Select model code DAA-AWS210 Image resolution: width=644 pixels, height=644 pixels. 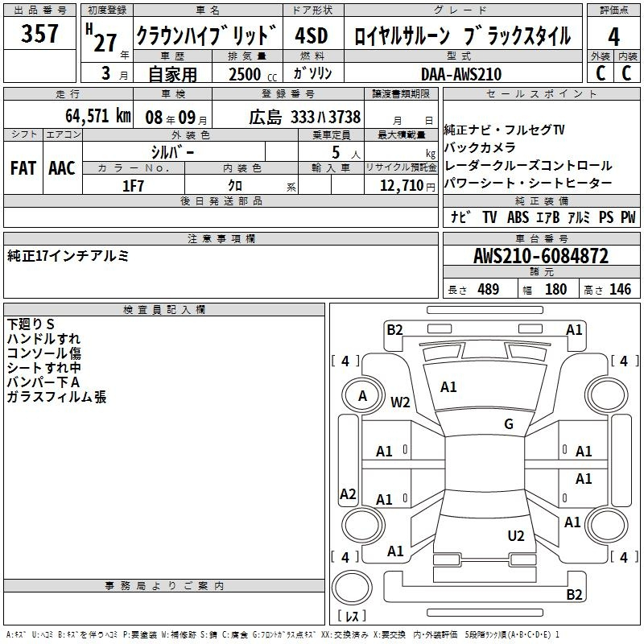[x=461, y=74]
